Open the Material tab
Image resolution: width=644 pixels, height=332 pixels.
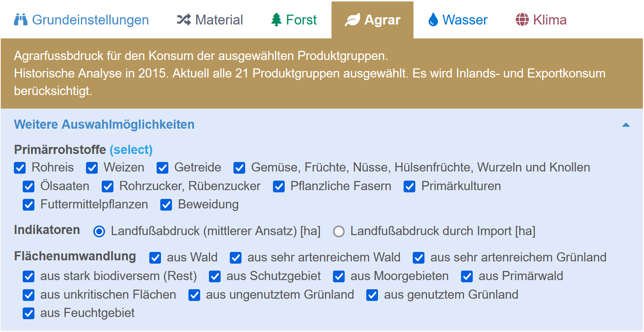pyautogui.click(x=210, y=20)
